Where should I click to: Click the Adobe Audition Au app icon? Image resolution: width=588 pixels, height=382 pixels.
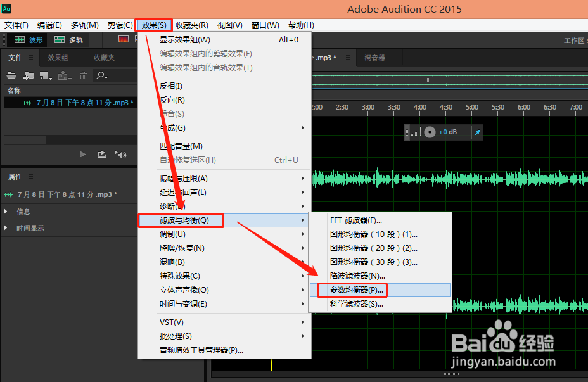click(6, 8)
